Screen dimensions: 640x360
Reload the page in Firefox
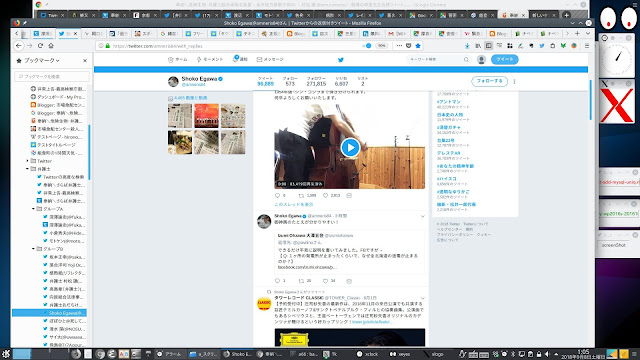[40, 46]
